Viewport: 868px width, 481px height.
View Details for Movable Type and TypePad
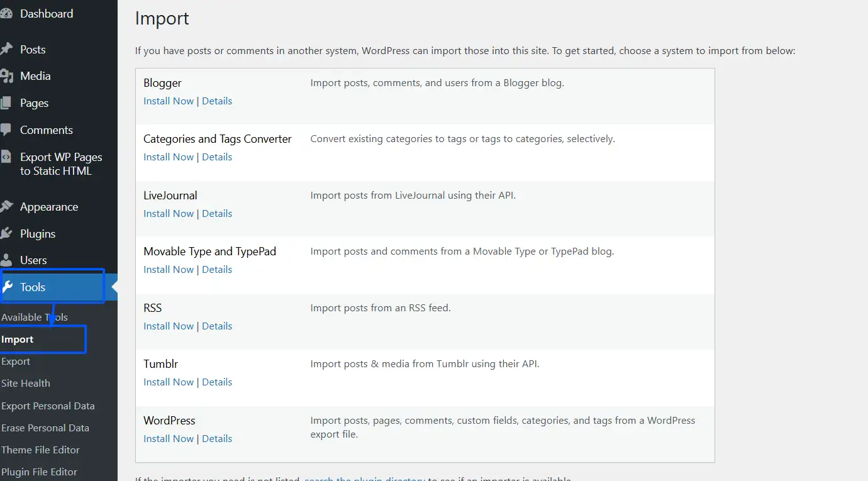217,270
